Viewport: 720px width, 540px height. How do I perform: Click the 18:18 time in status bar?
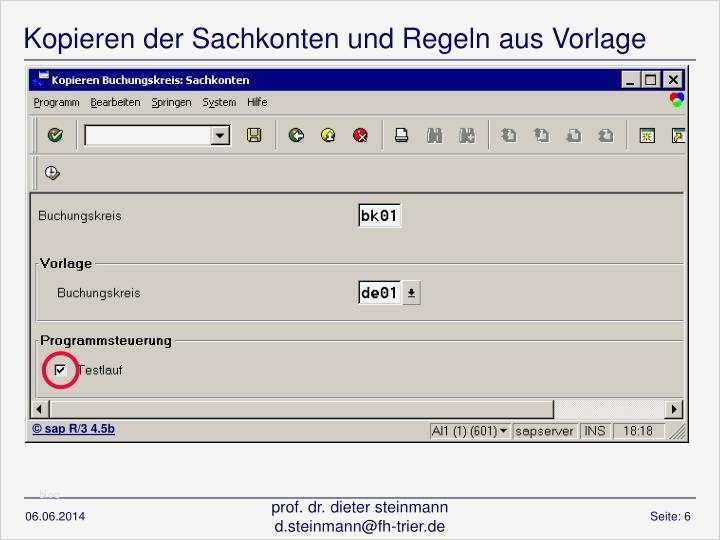click(x=638, y=431)
